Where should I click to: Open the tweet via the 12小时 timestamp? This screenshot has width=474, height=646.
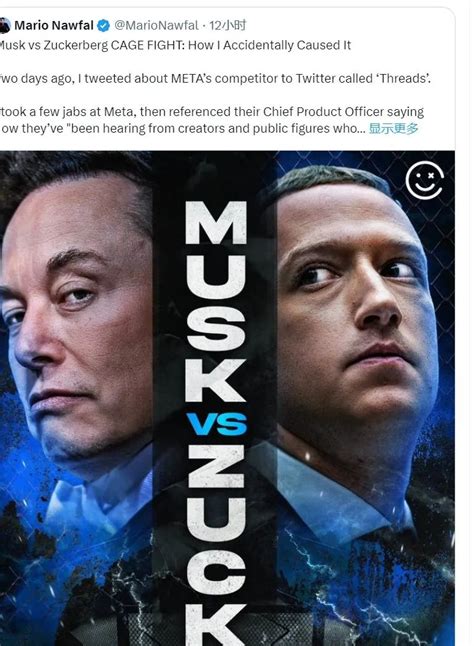(227, 26)
